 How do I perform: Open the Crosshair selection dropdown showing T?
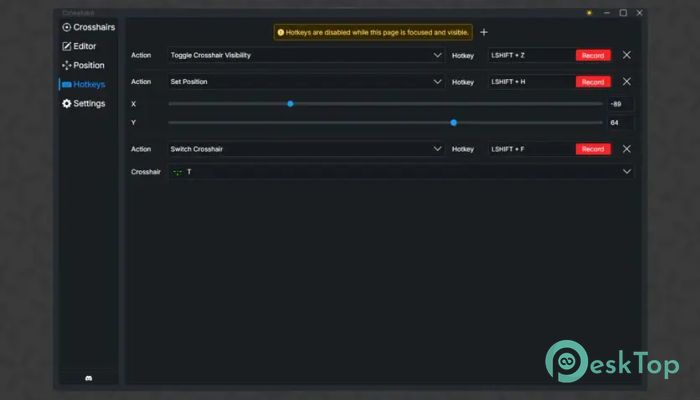point(400,172)
